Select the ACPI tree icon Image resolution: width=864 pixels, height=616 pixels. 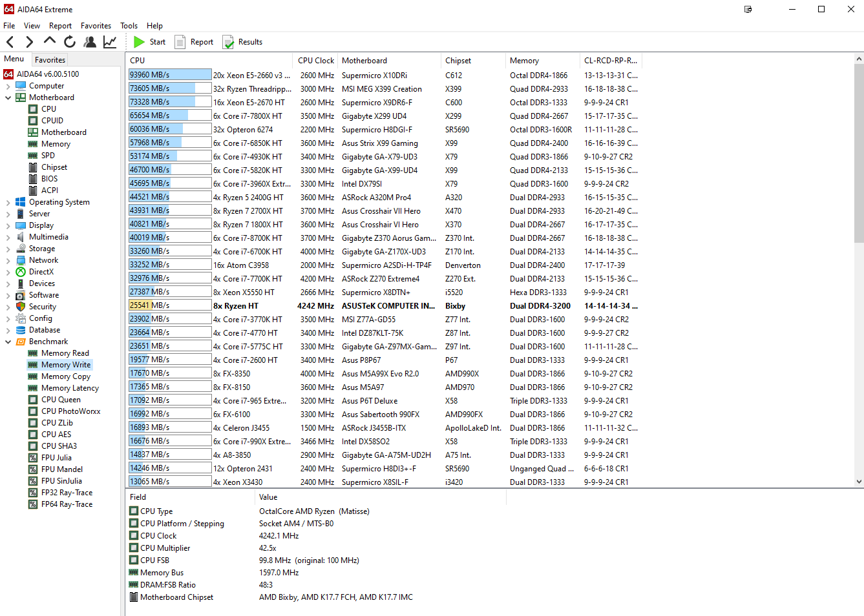pyautogui.click(x=33, y=190)
